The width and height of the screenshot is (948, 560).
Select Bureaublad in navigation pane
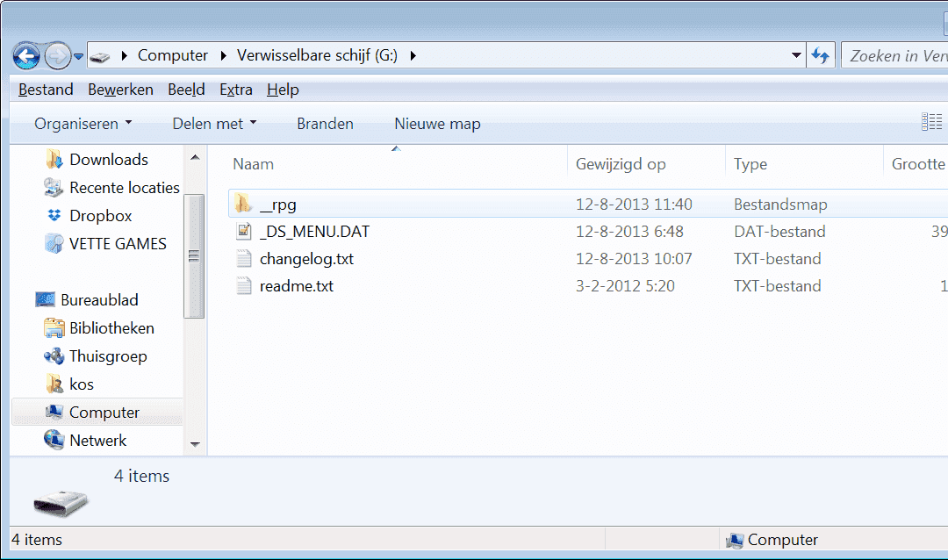(99, 300)
